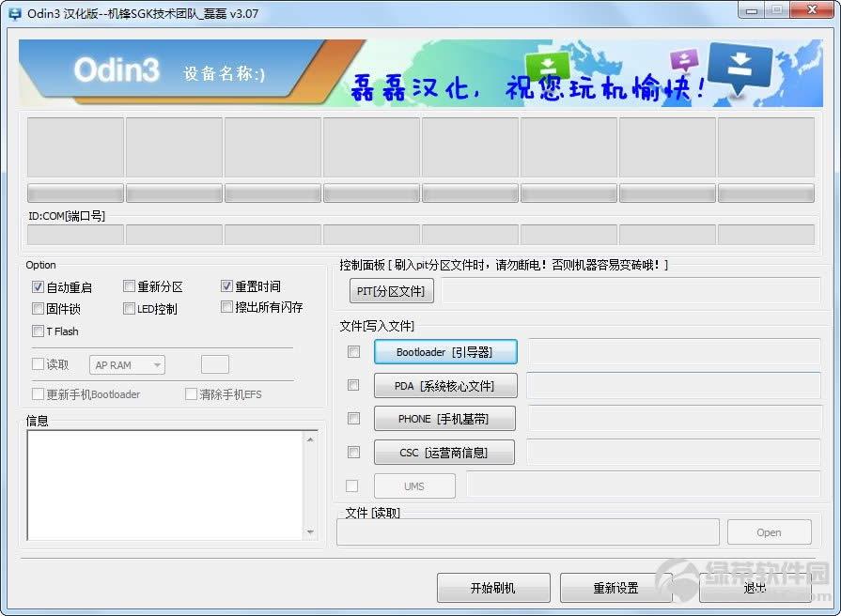This screenshot has height=616, width=841.
Task: Click the PHONE file path field
Action: (x=674, y=419)
